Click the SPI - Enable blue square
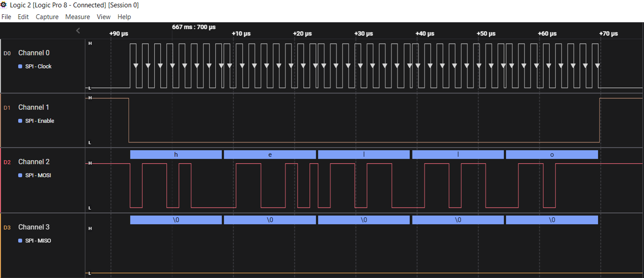 20,121
